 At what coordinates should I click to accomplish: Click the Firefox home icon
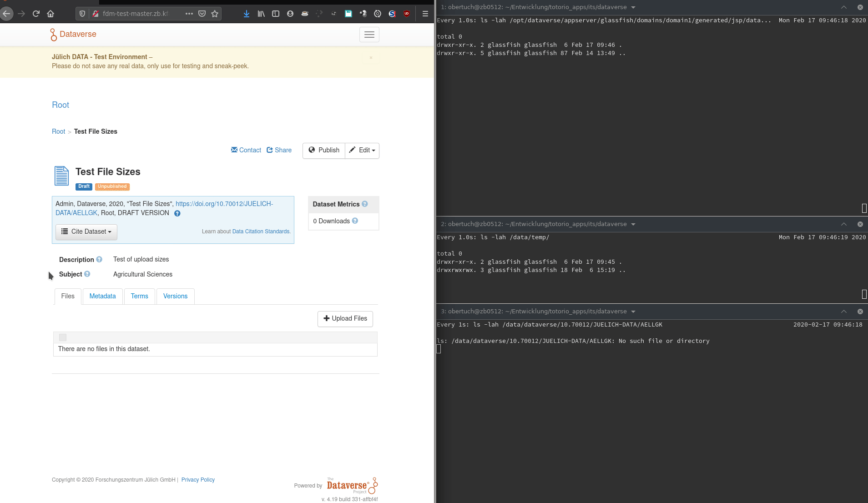click(50, 14)
